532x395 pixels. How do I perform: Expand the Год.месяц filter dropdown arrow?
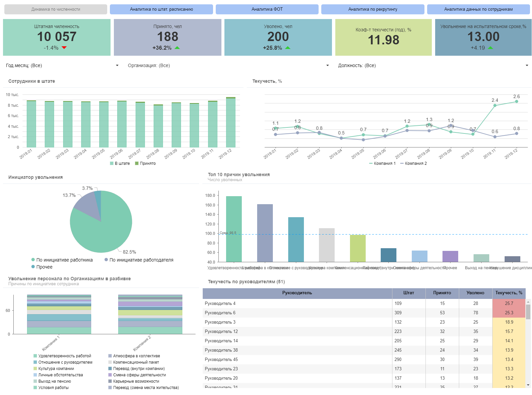(117, 65)
